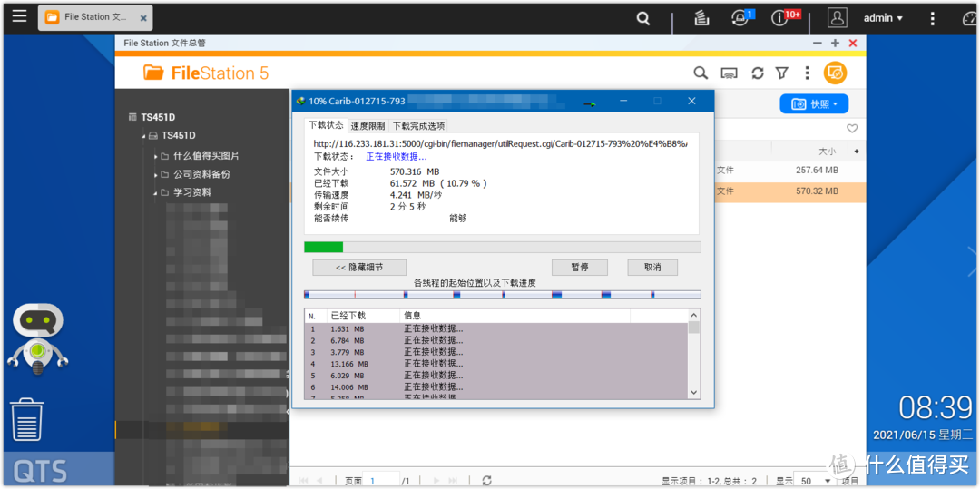The image size is (980, 489).
Task: Open the 公司资料备份 folder
Action: [x=201, y=174]
